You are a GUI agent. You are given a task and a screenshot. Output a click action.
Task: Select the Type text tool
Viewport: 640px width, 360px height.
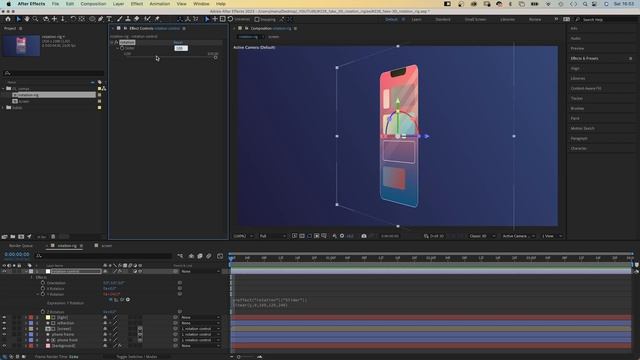pyautogui.click(x=109, y=19)
